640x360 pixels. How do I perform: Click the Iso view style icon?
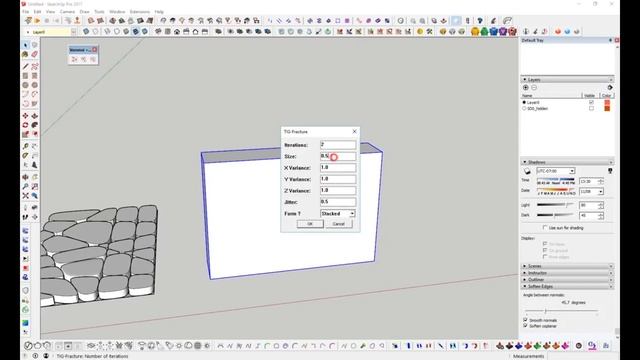click(158, 31)
